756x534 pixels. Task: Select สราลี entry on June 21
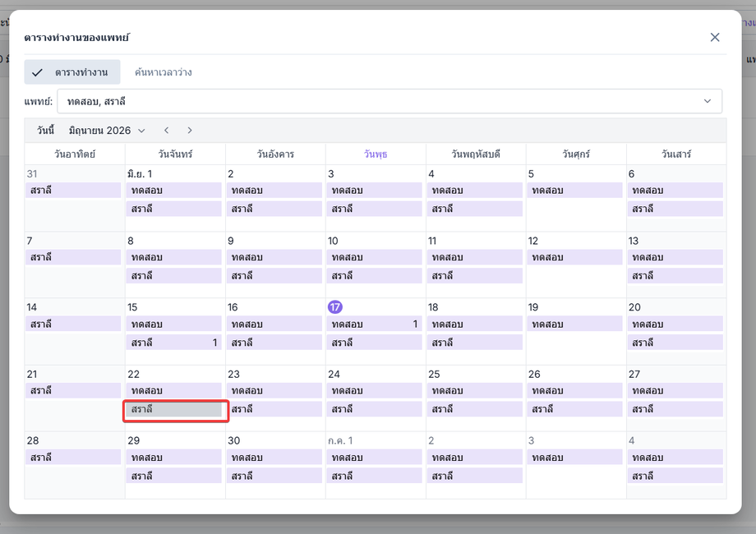[73, 390]
